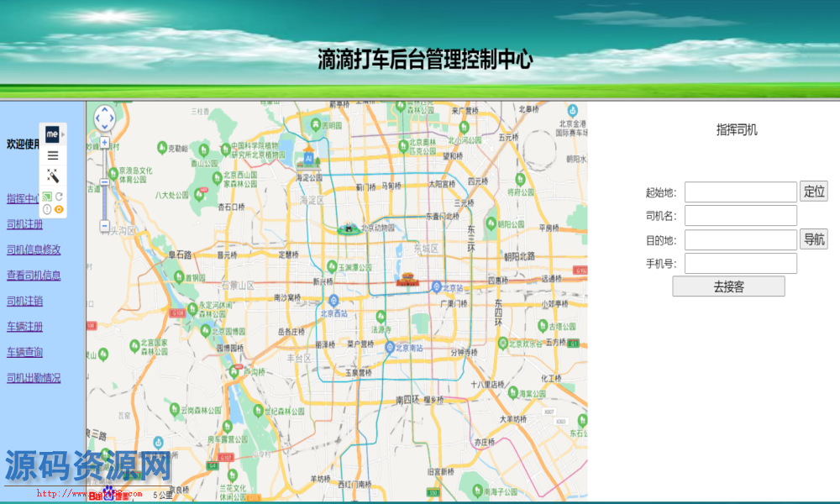The height and width of the screenshot is (504, 840).
Task: Select the magic wand tool icon
Action: tap(52, 176)
